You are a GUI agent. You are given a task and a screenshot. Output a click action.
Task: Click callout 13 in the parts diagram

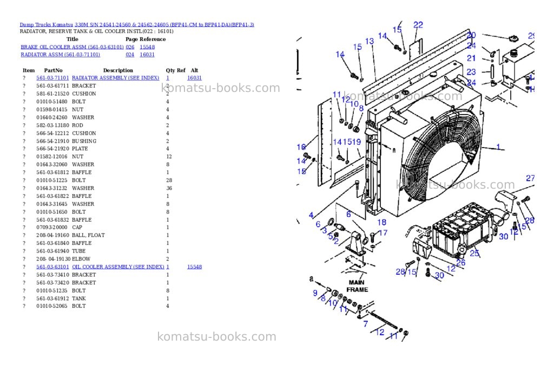(x=370, y=41)
